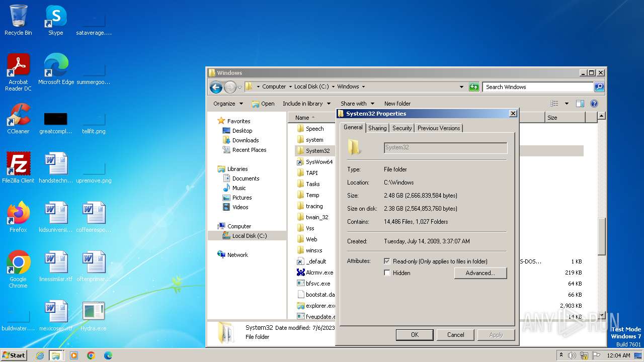The image size is (644, 362).
Task: Open Microsoft Edge desktop shortcut
Action: click(56, 69)
